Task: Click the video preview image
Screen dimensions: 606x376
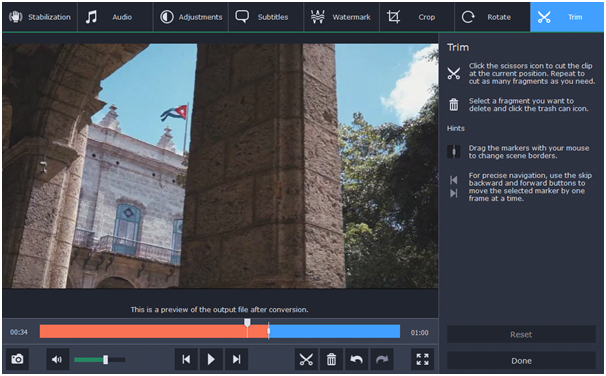Action: 220,166
